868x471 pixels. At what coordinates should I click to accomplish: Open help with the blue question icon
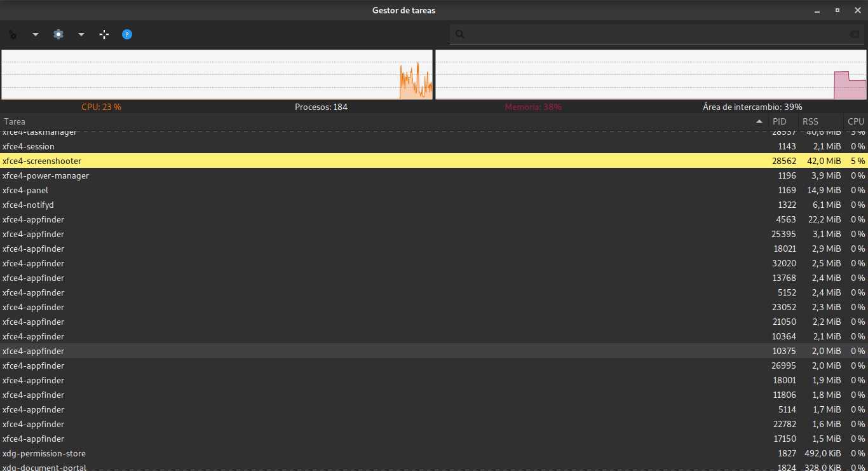pos(127,34)
